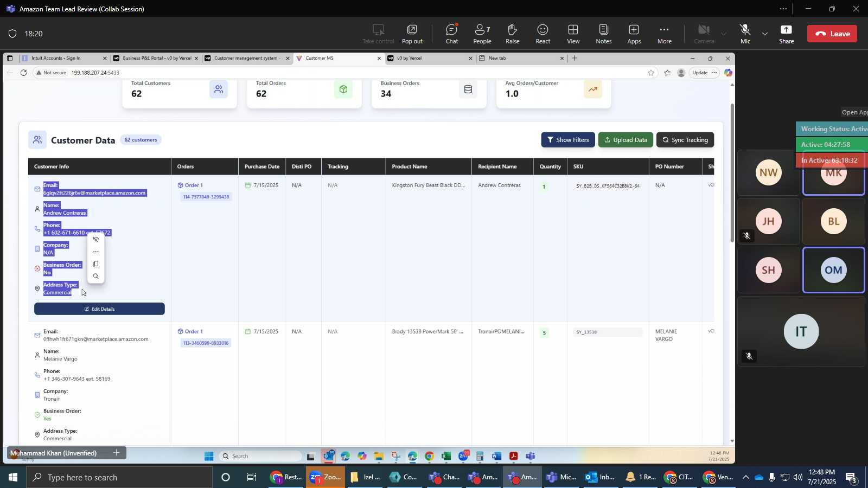Click the Windows Start button
The image size is (868, 488).
click(x=13, y=477)
